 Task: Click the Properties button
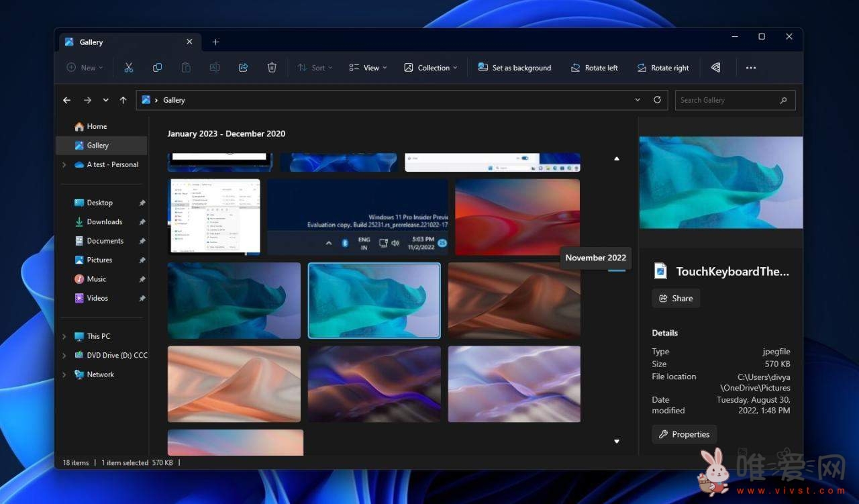tap(685, 434)
